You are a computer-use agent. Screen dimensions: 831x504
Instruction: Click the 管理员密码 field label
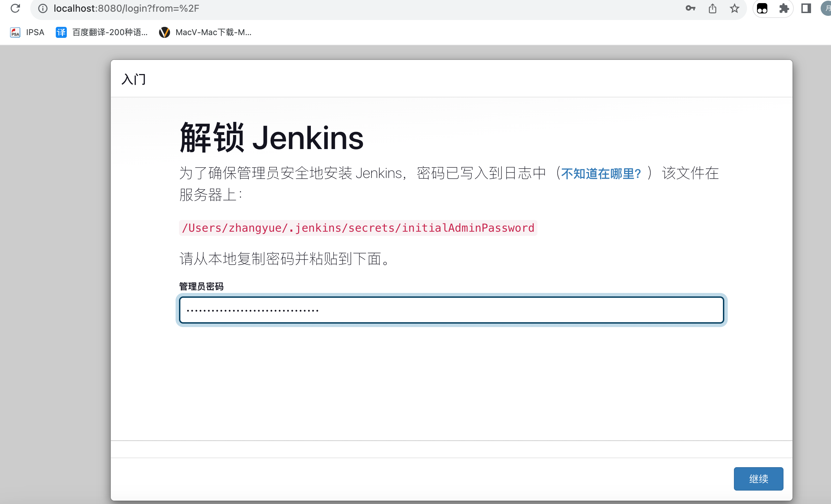pyautogui.click(x=201, y=286)
